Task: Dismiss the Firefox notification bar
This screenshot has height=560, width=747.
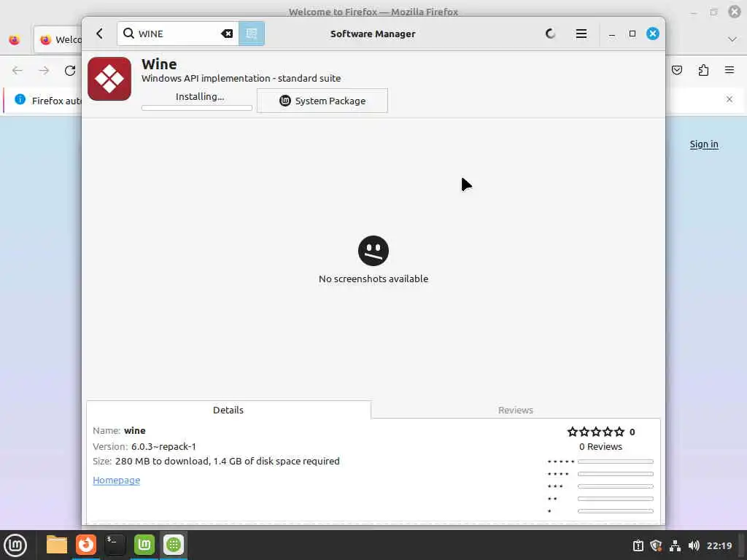Action: [x=729, y=99]
